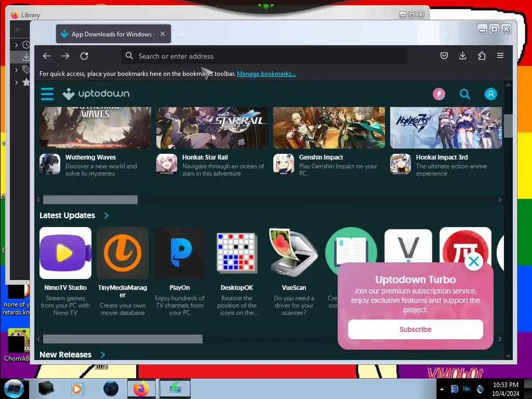This screenshot has height=399, width=532.
Task: Open the Honkai Star Rail banner image
Action: coord(212,128)
